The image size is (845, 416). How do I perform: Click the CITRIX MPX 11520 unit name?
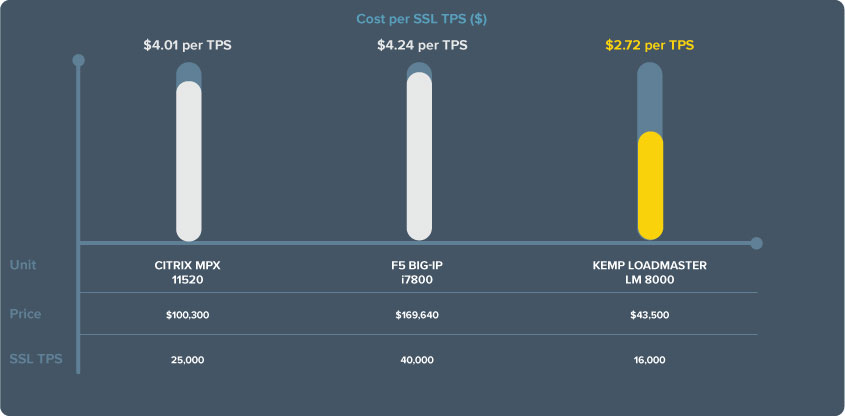pyautogui.click(x=188, y=273)
